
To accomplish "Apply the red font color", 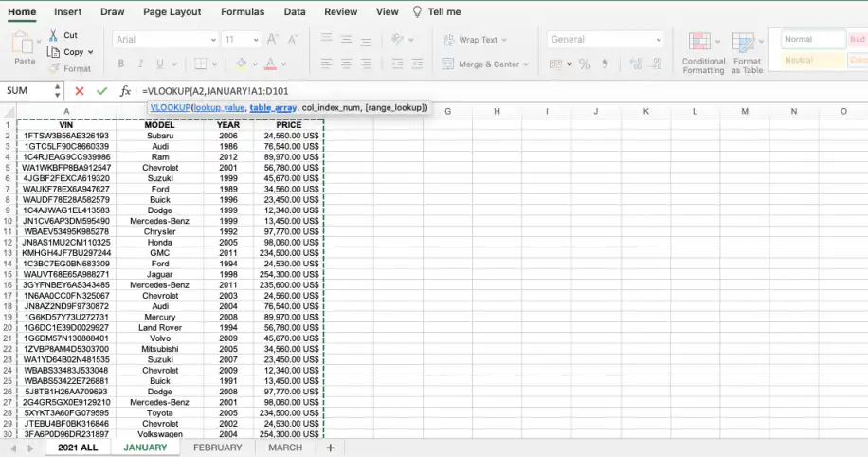I will coord(271,64).
